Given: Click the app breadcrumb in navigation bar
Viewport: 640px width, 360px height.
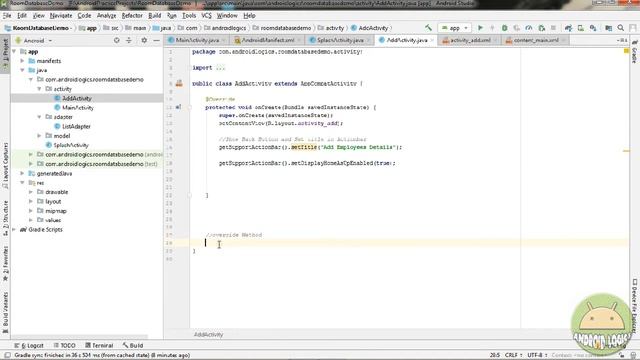Looking at the screenshot, I should (88, 28).
